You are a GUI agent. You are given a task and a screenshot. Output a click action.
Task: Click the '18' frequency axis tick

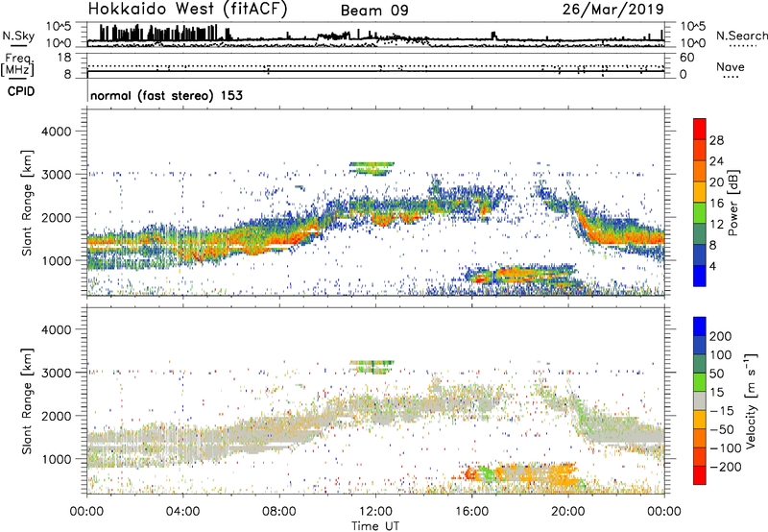(64, 58)
